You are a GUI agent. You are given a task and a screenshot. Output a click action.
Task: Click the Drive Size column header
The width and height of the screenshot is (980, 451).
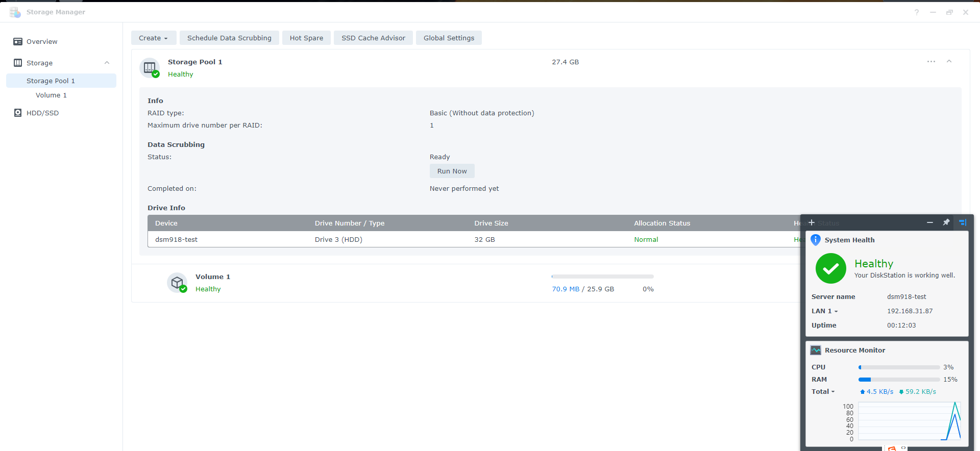[491, 223]
